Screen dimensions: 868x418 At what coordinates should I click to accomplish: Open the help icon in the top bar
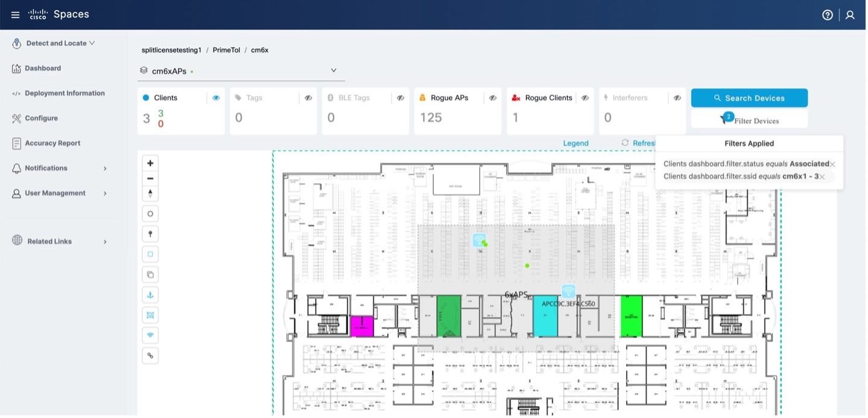pos(827,14)
